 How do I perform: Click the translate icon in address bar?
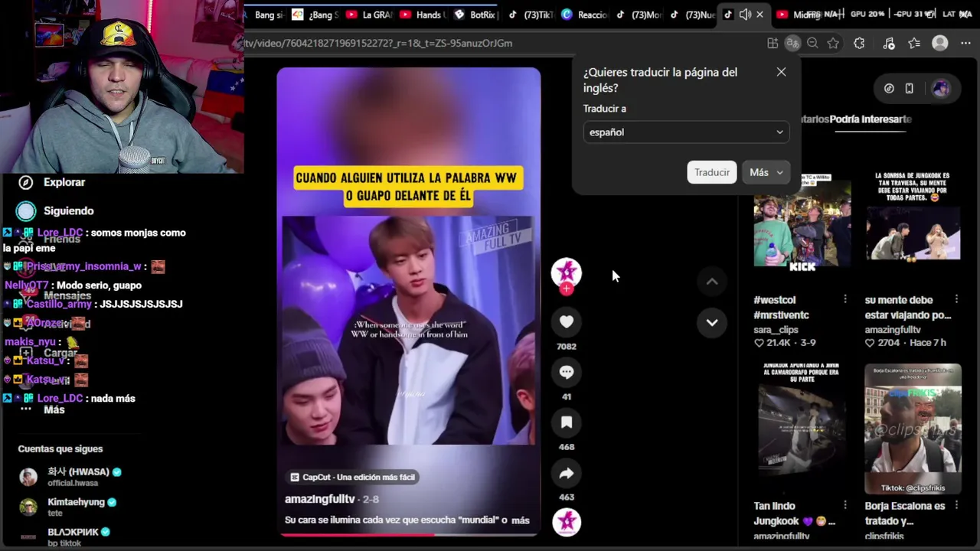pos(792,44)
